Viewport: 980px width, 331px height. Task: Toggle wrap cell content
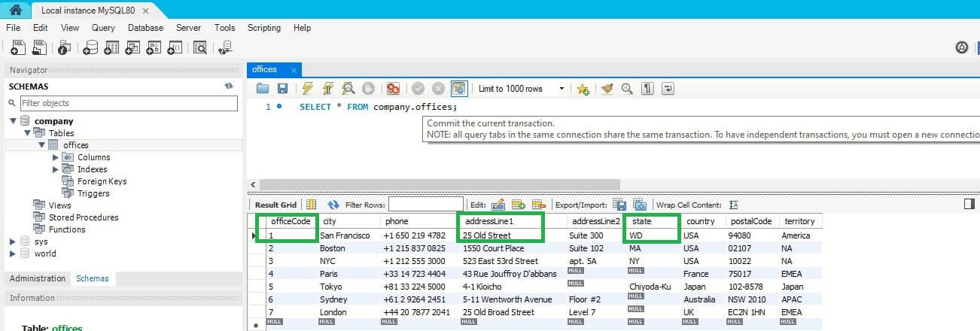point(733,205)
